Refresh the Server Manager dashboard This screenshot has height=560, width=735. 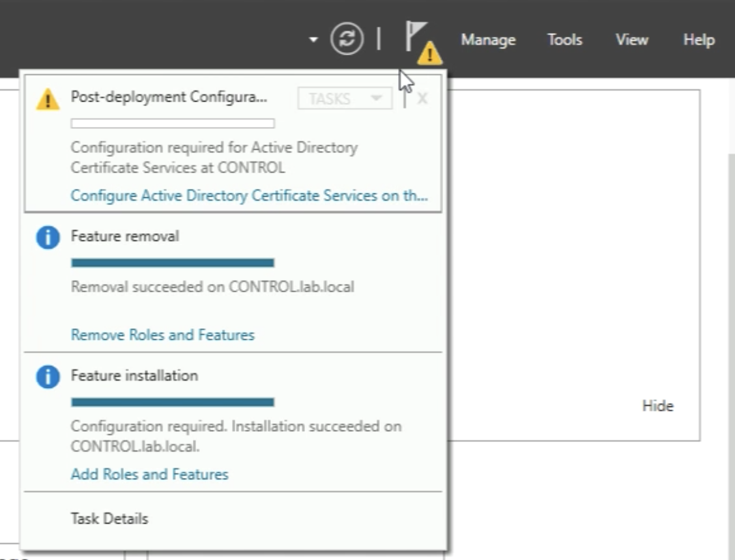[349, 39]
